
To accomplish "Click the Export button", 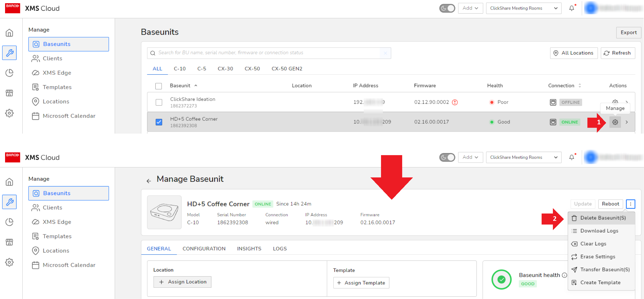I will 628,32.
